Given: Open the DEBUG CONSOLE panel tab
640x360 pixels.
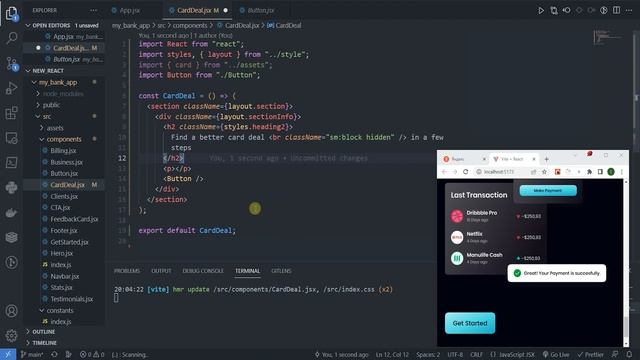Looking at the screenshot, I should pos(203,271).
